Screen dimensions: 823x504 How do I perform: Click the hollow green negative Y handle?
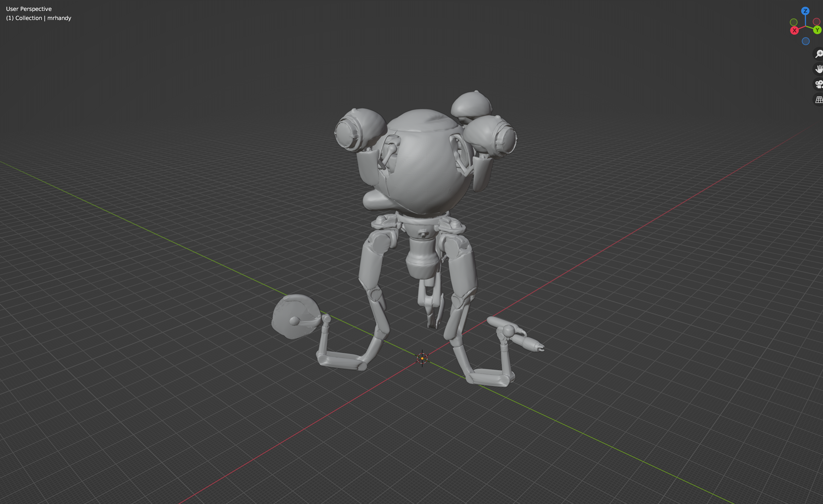pos(794,22)
